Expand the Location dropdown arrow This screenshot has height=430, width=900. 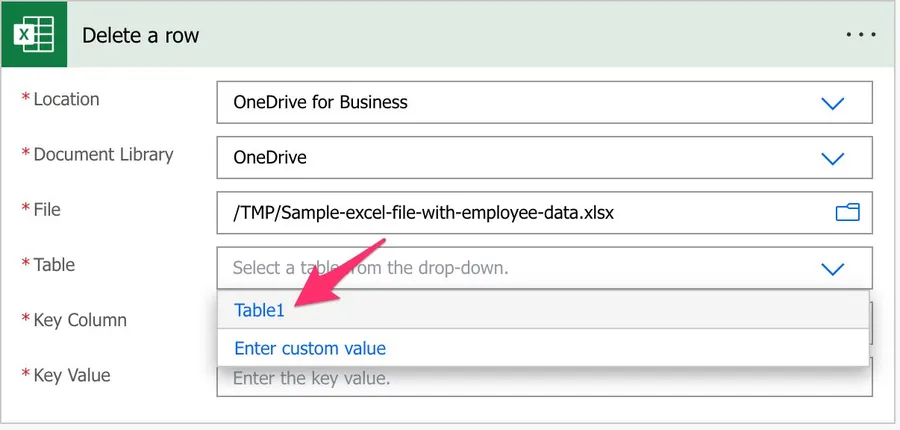pos(832,103)
